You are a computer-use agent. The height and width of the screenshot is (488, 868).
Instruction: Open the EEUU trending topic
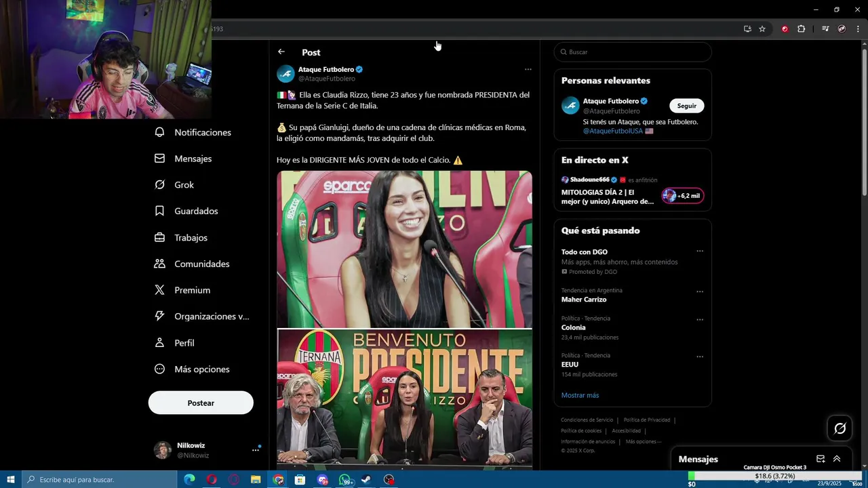coord(570,365)
